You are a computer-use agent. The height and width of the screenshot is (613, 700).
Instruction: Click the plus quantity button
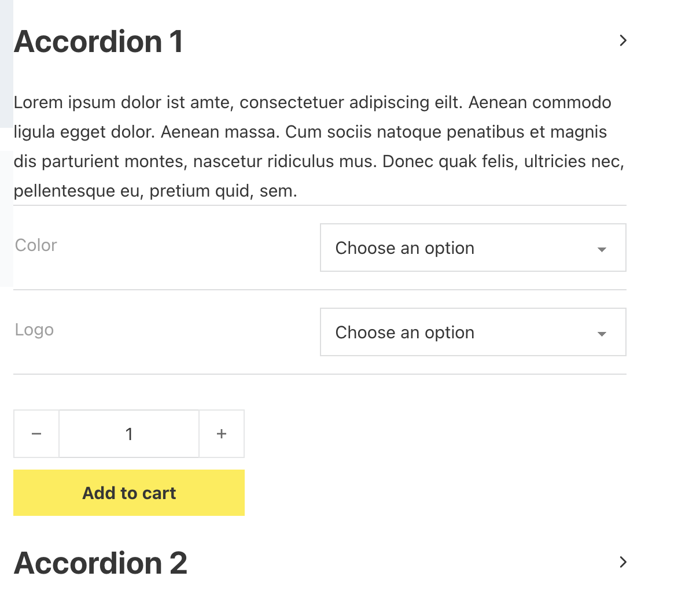(x=222, y=434)
